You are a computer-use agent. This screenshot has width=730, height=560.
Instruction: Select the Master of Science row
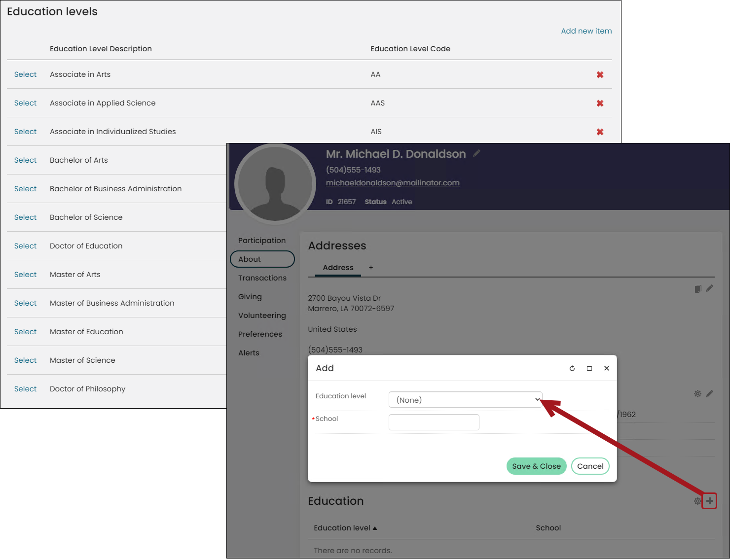coord(25,360)
